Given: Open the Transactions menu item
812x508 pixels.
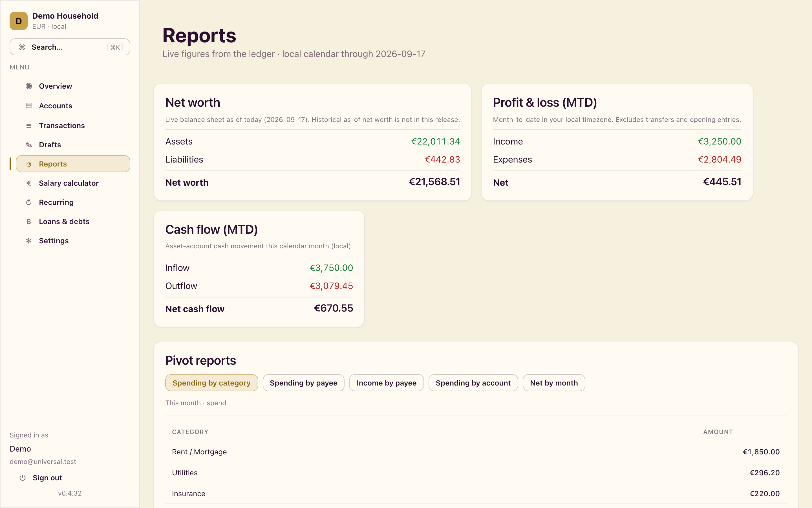Looking at the screenshot, I should pos(73,126).
